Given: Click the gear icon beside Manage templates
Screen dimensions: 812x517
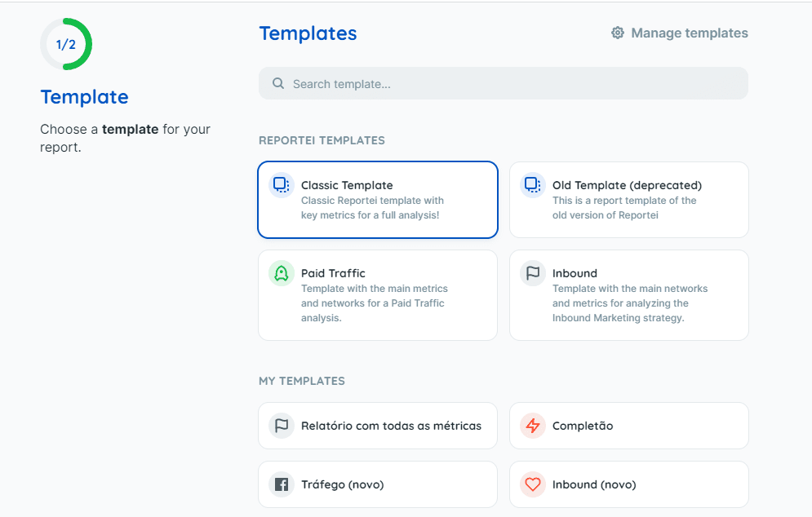Looking at the screenshot, I should [x=617, y=33].
